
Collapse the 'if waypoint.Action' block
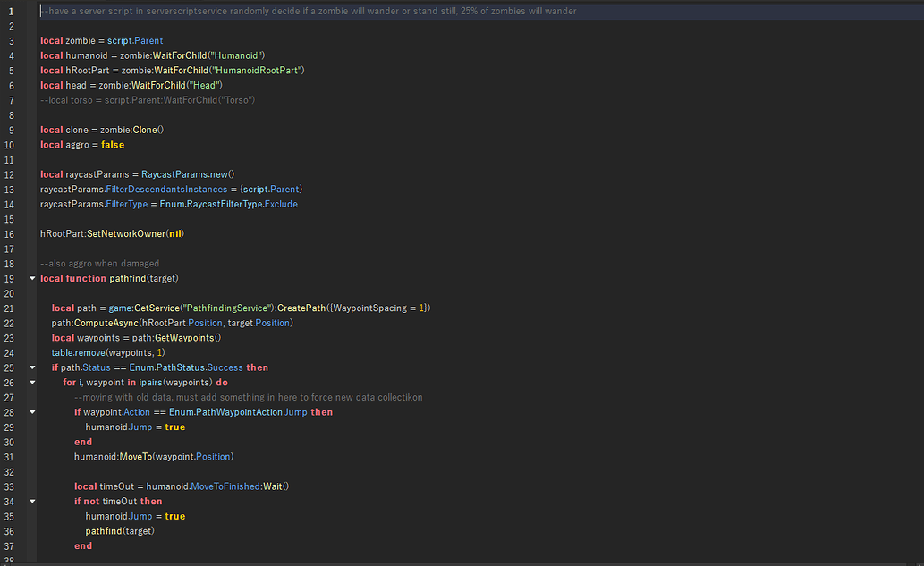[x=32, y=412]
